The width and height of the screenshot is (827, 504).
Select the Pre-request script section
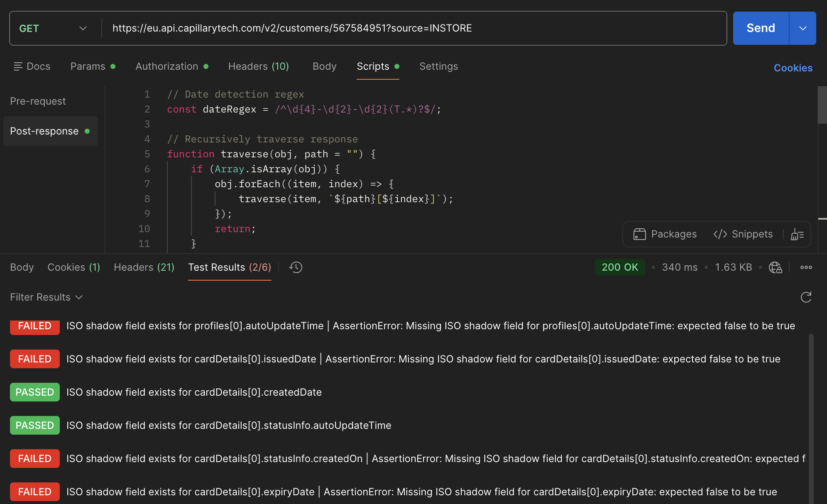tap(38, 101)
